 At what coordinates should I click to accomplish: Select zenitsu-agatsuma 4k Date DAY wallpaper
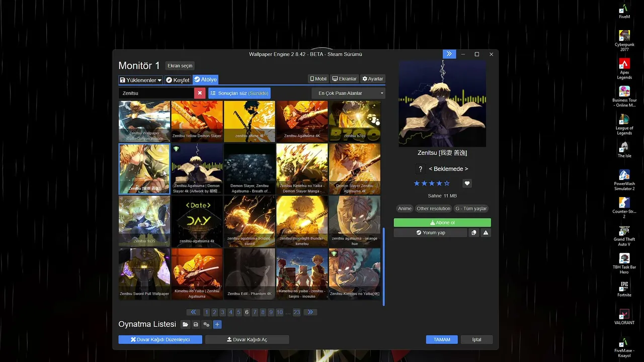pos(197,221)
